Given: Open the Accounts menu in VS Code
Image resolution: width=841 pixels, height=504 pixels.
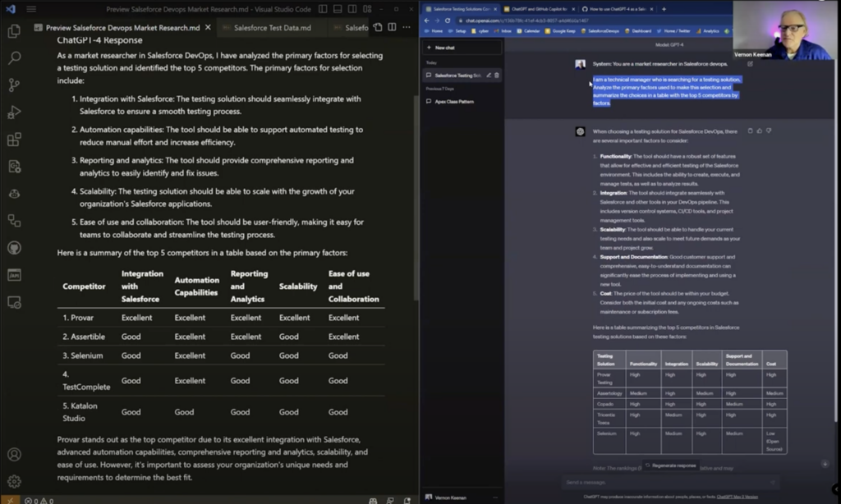Looking at the screenshot, I should tap(15, 455).
